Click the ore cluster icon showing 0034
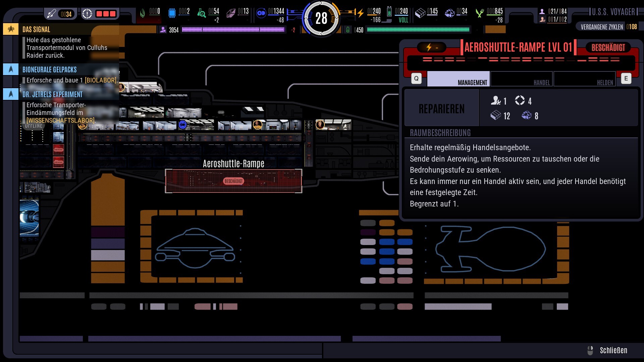 (x=449, y=13)
